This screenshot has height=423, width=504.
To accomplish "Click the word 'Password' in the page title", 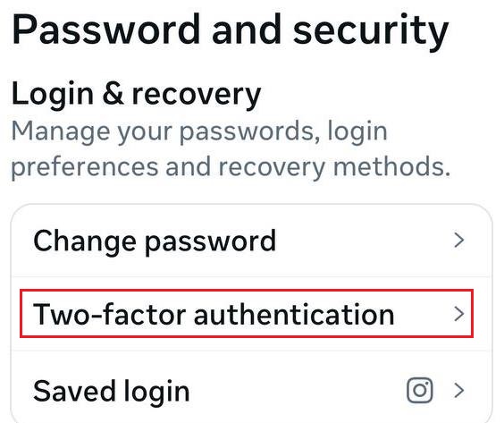I will pyautogui.click(x=105, y=29).
